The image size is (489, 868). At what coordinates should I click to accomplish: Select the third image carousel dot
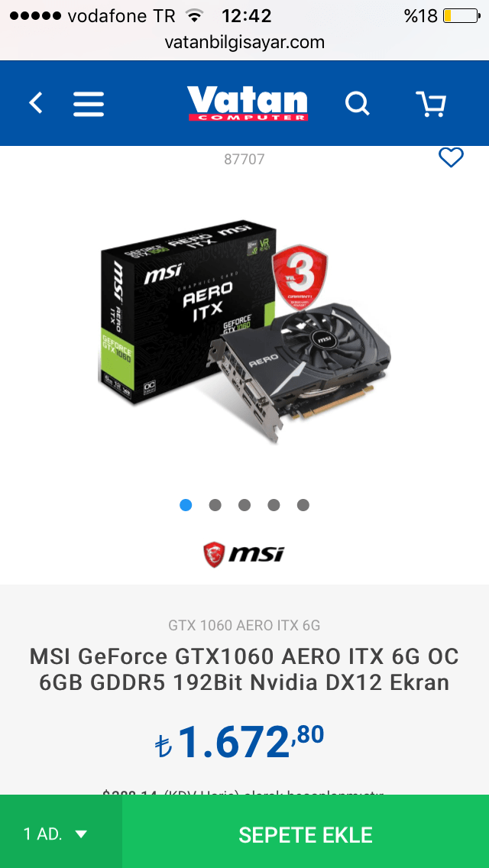tap(244, 505)
